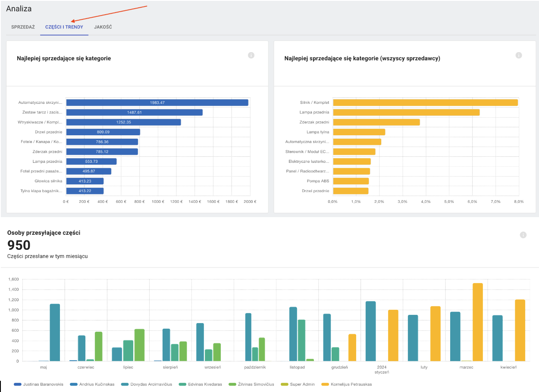Switch to the JAKOŚĆ tab

103,27
